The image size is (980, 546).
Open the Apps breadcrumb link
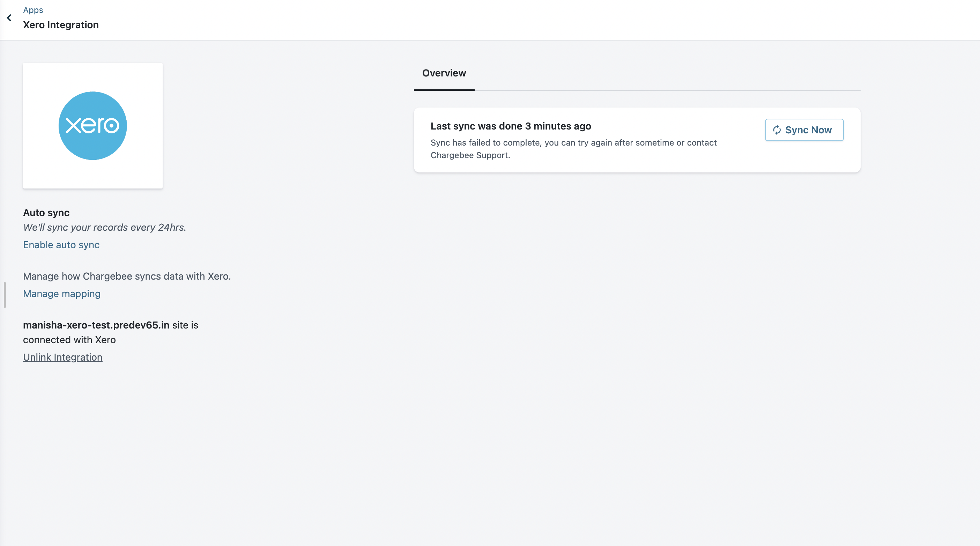(33, 10)
